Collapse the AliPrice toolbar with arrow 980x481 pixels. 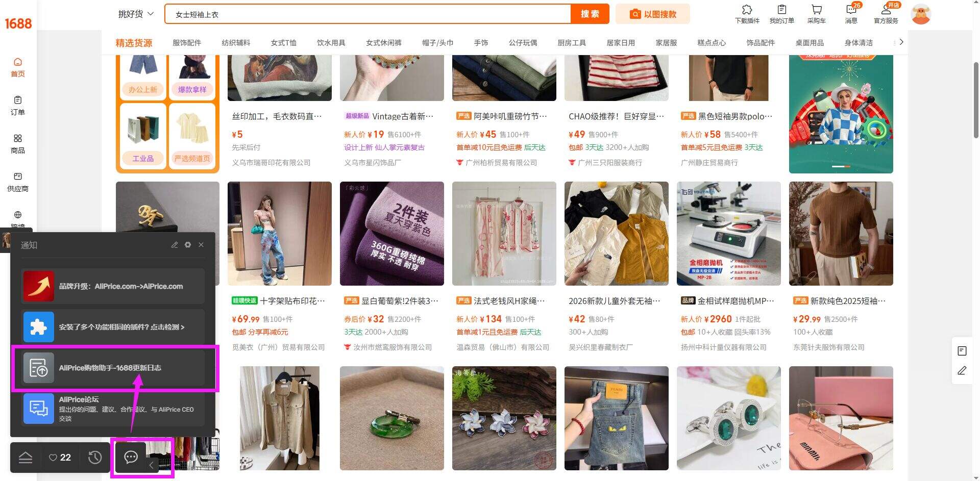(x=151, y=465)
